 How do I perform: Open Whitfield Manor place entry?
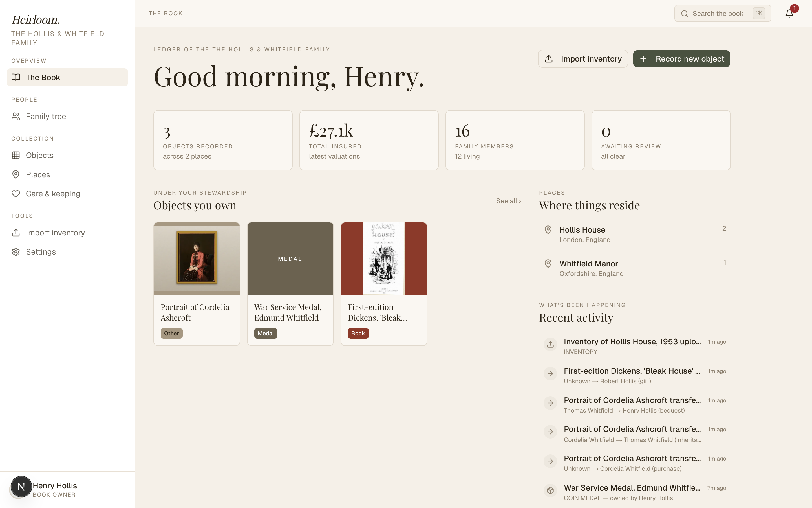click(x=635, y=268)
